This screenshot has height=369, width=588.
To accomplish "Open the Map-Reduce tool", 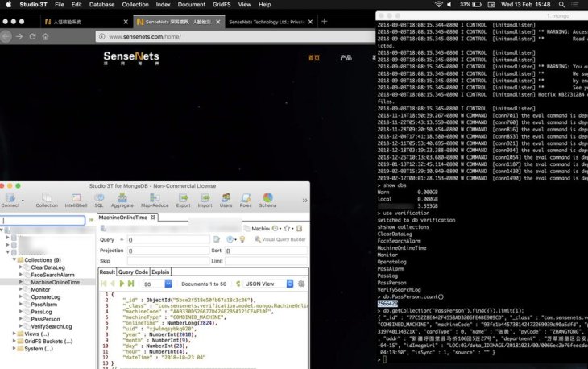I will coord(155,198).
